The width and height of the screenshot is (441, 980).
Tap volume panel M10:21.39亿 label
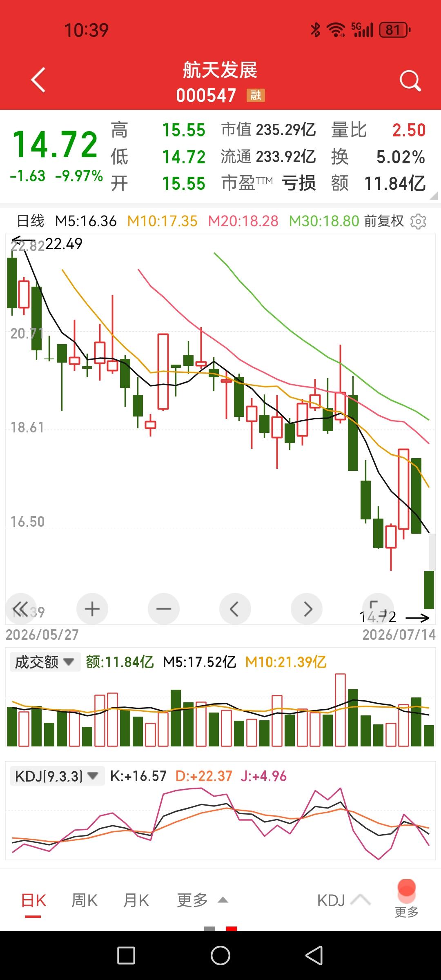(x=286, y=662)
